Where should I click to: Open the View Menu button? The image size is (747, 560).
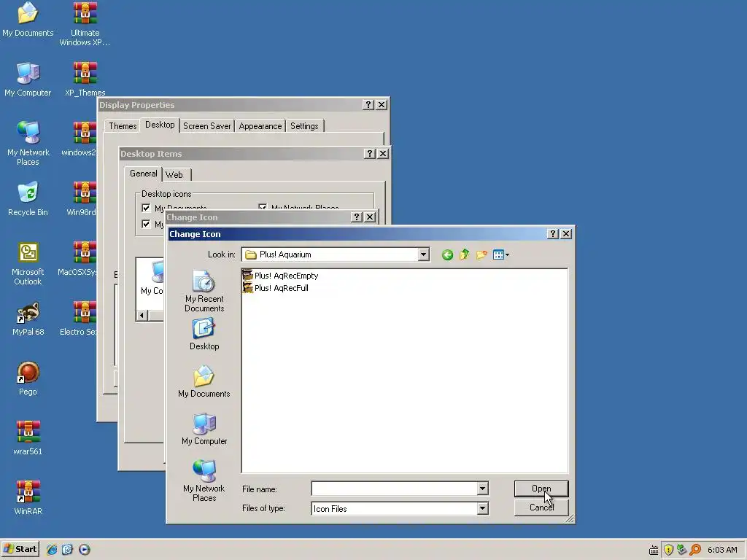[x=500, y=254]
